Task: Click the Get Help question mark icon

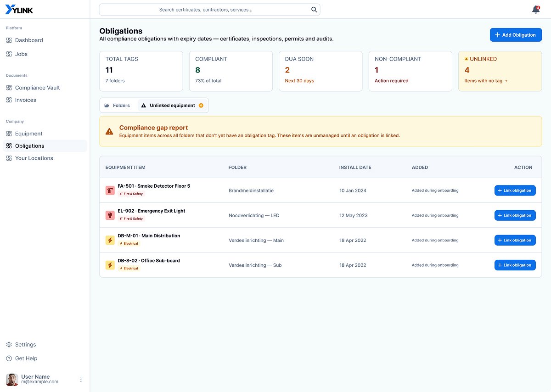Action: point(9,358)
